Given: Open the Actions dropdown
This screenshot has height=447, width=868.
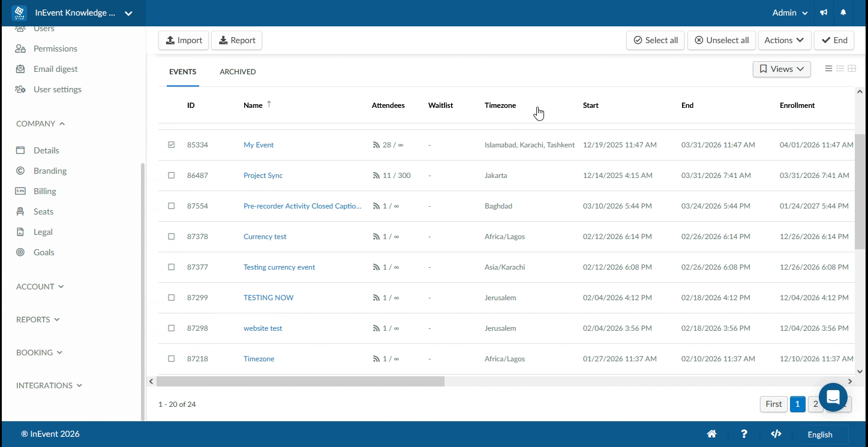Looking at the screenshot, I should (x=785, y=40).
